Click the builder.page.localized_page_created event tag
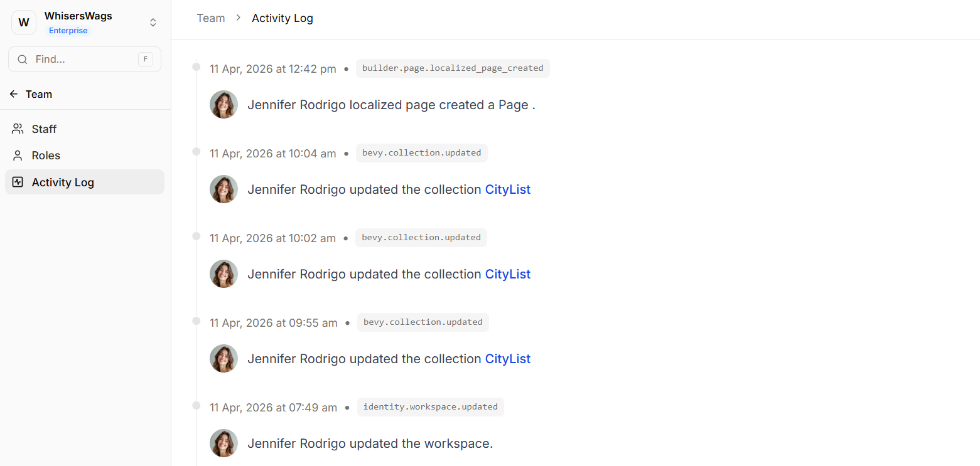 [x=453, y=68]
